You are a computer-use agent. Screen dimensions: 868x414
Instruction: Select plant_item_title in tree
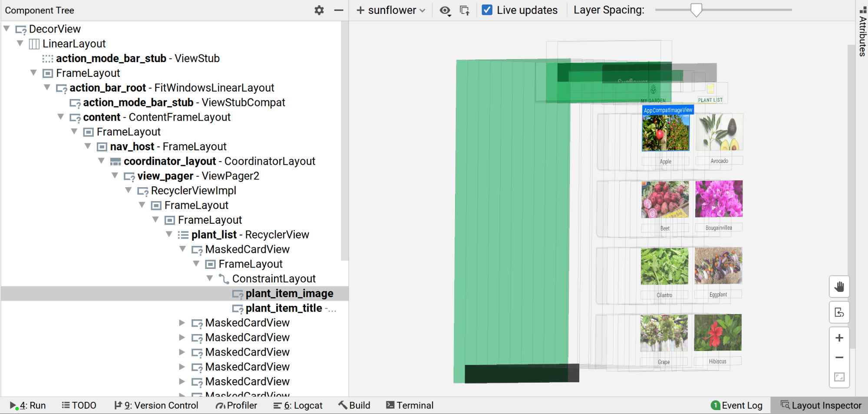coord(284,308)
